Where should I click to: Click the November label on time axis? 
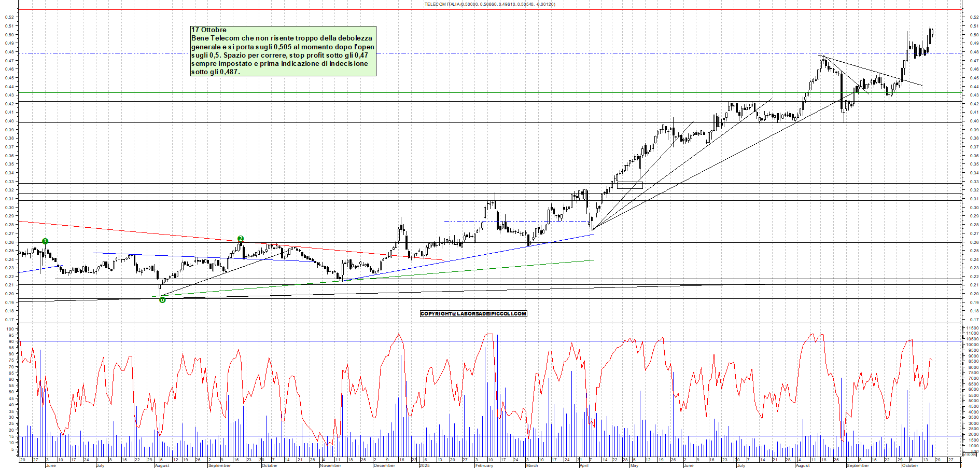click(330, 465)
